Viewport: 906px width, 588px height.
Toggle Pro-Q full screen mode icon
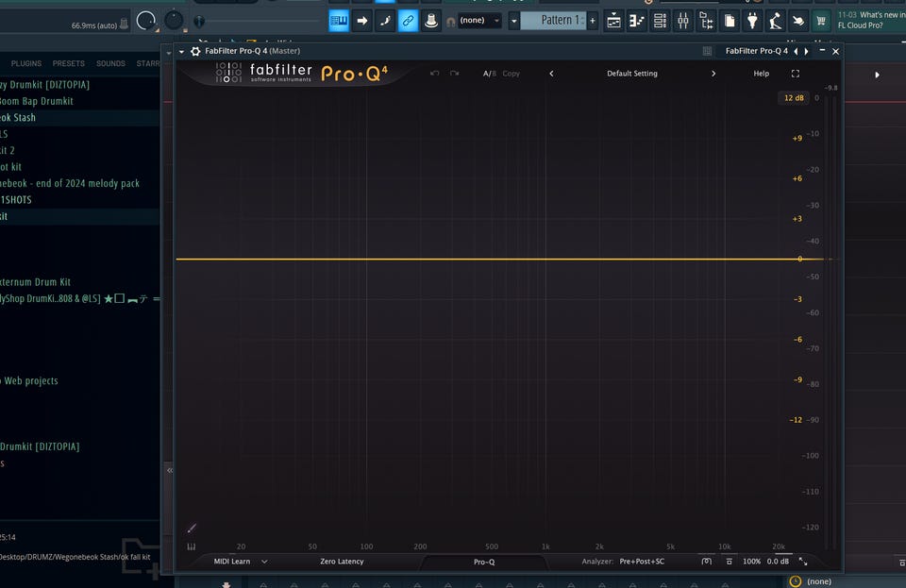796,74
